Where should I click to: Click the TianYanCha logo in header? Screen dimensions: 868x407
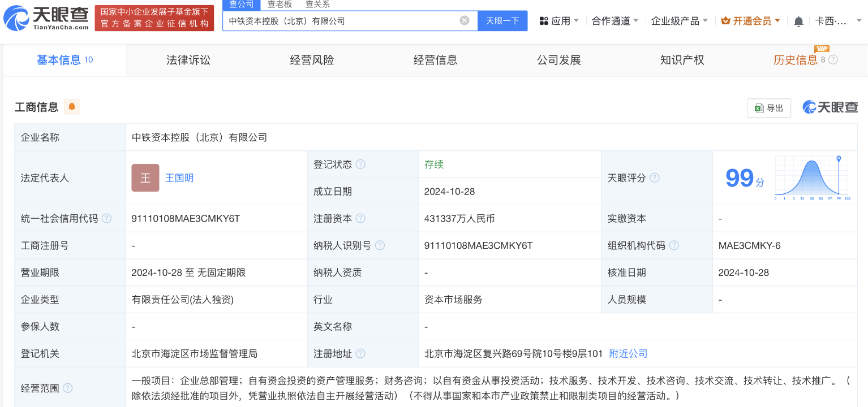[46, 18]
